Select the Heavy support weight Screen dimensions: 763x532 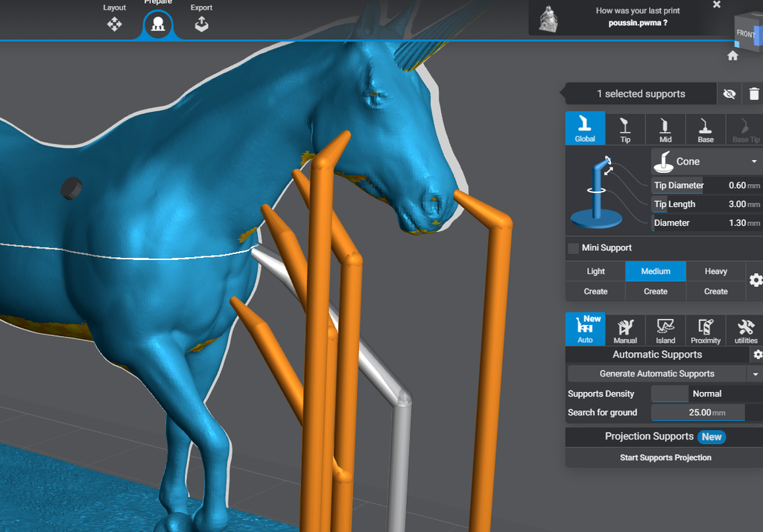coord(715,271)
